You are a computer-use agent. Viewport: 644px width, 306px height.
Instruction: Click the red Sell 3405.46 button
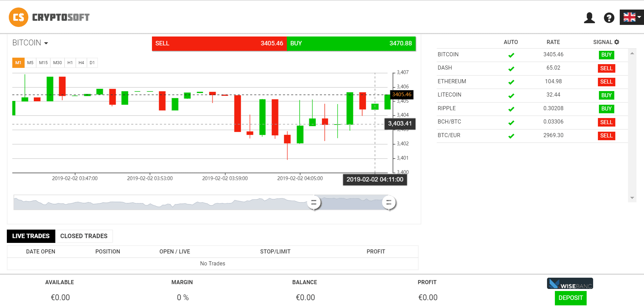219,43
